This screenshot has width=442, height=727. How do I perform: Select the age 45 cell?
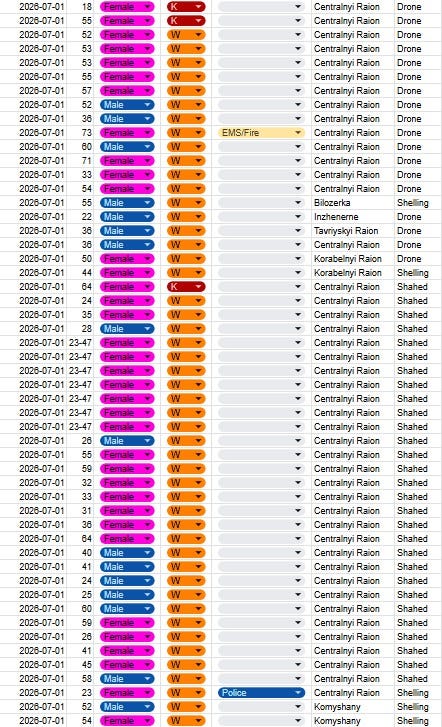click(x=80, y=664)
